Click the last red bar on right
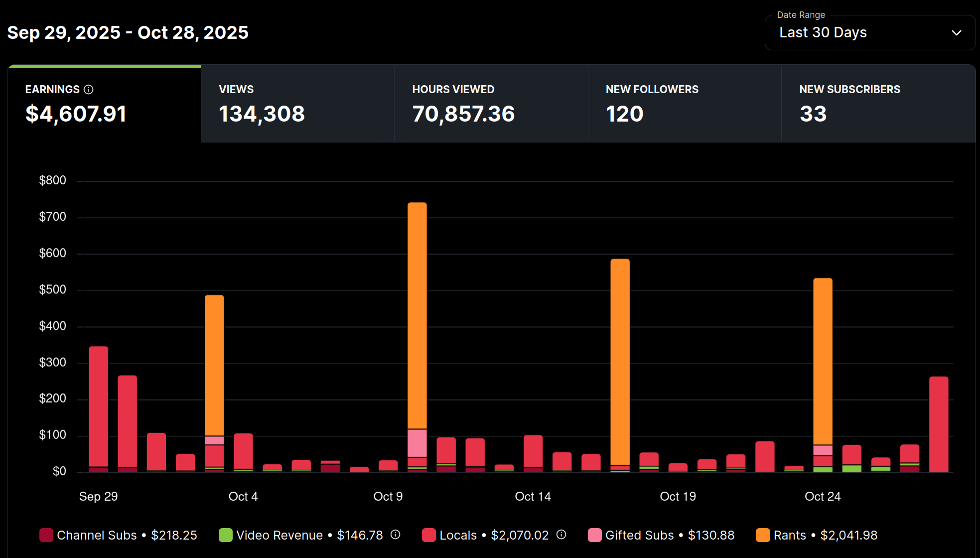This screenshot has height=558, width=980. pyautogui.click(x=938, y=423)
